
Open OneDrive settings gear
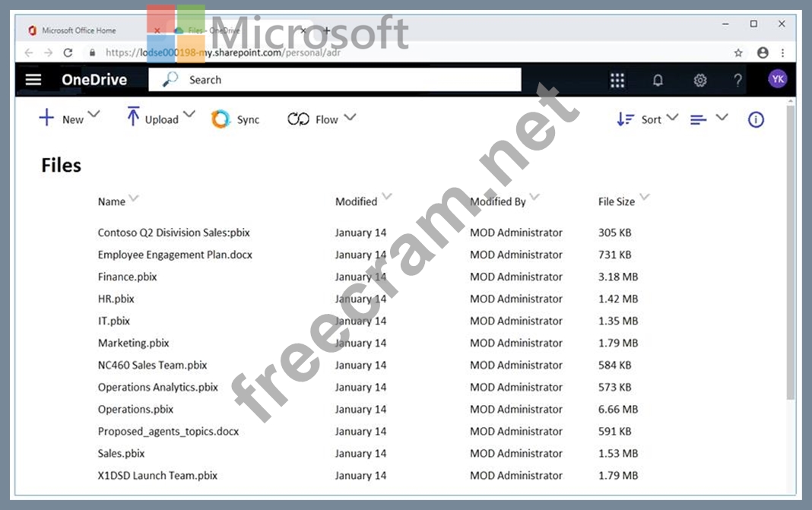(x=699, y=81)
